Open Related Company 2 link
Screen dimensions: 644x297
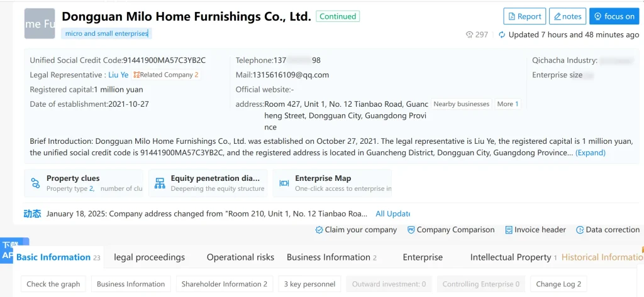(x=166, y=75)
